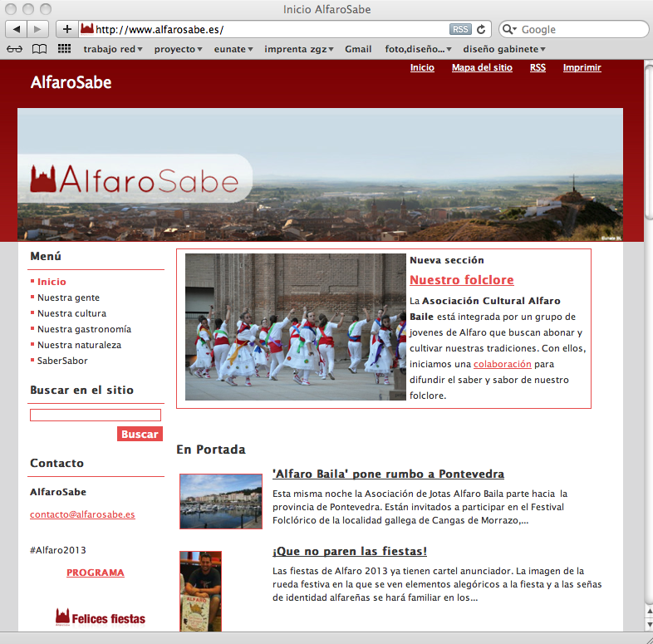Click the RSS badge in address bar

pyautogui.click(x=460, y=29)
